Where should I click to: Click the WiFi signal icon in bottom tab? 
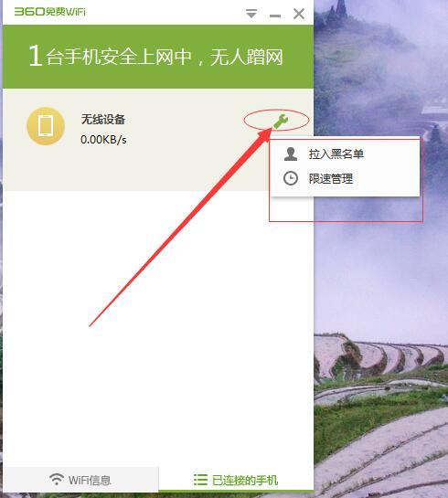point(57,479)
